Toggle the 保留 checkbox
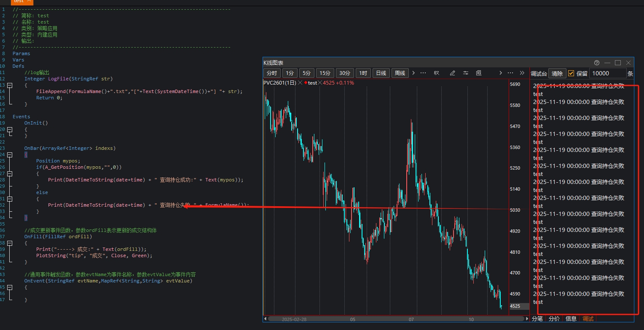The image size is (644, 330). click(571, 73)
